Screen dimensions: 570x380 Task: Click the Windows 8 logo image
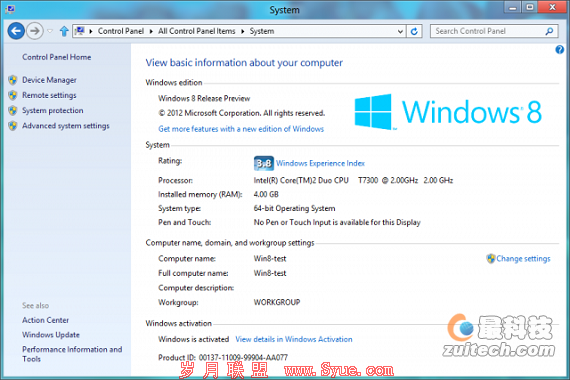448,112
